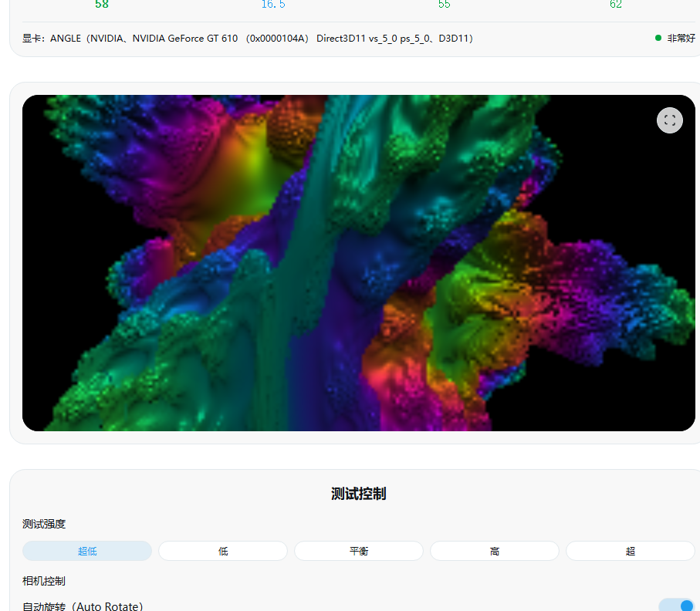Select the 超低 test intensity option
Screen dimensions: 700x611
(x=87, y=551)
